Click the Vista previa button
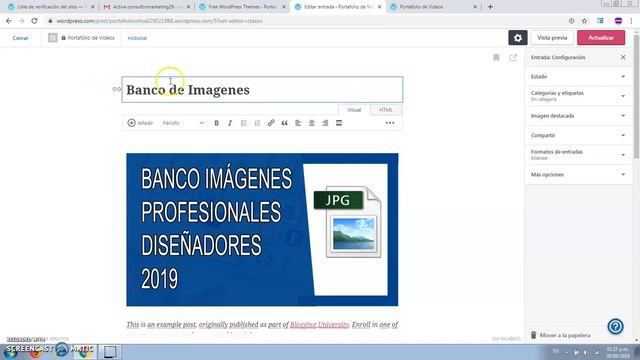 coord(552,38)
